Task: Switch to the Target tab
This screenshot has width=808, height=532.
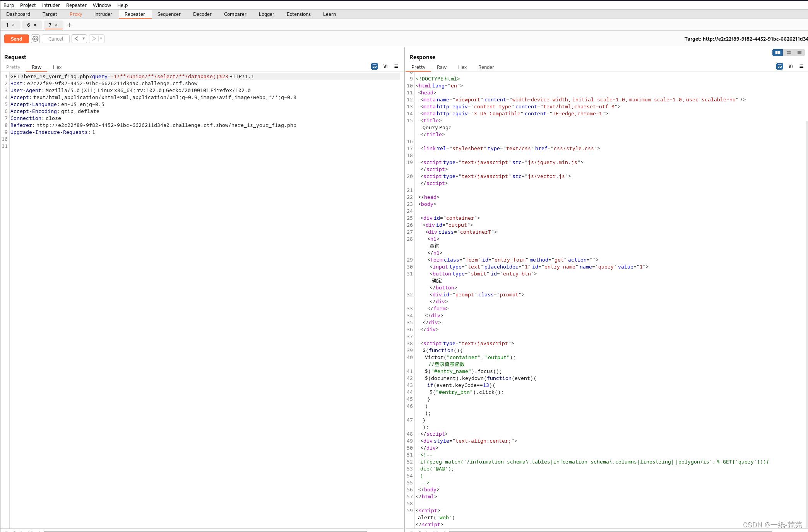Action: point(50,14)
